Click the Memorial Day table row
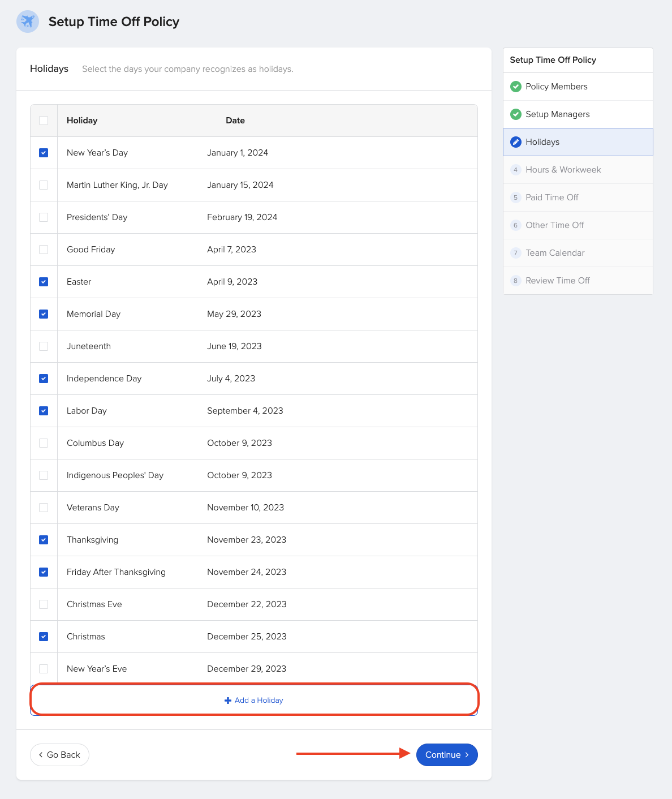Image resolution: width=672 pixels, height=799 pixels. pyautogui.click(x=255, y=314)
